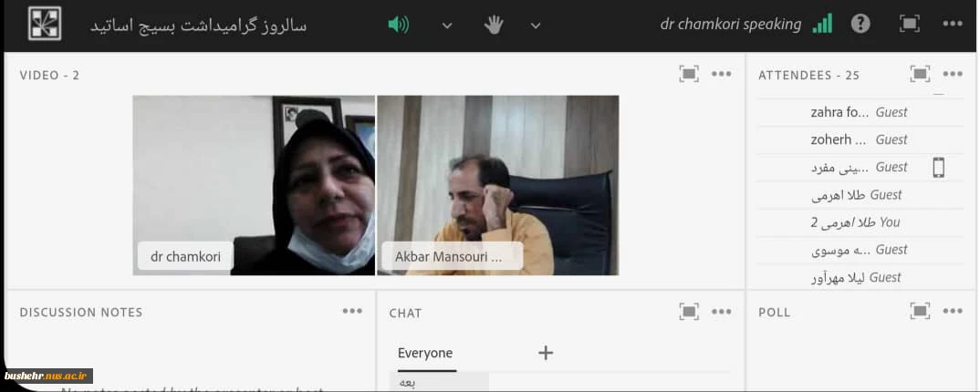This screenshot has width=980, height=392.
Task: Click the ATTENDEES - 25 header
Action: 808,75
